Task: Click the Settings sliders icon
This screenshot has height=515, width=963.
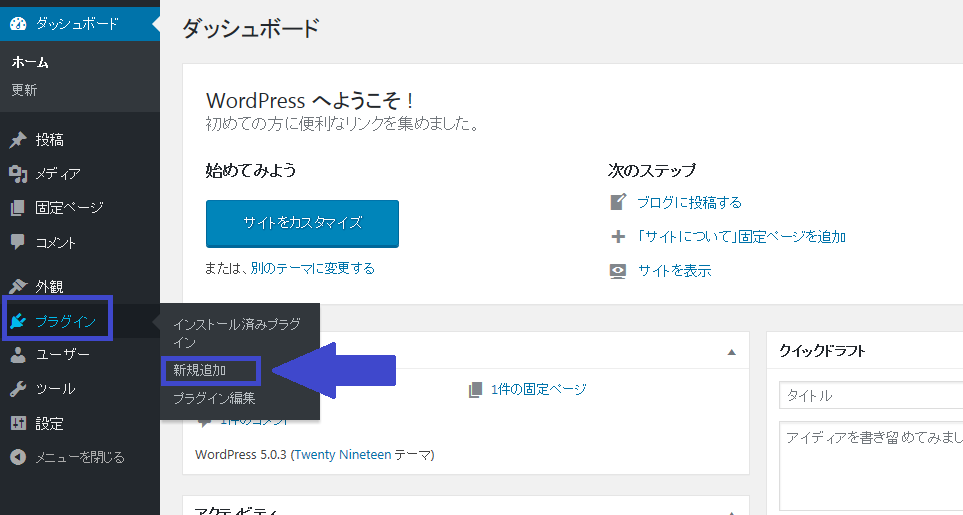Action: pyautogui.click(x=18, y=423)
